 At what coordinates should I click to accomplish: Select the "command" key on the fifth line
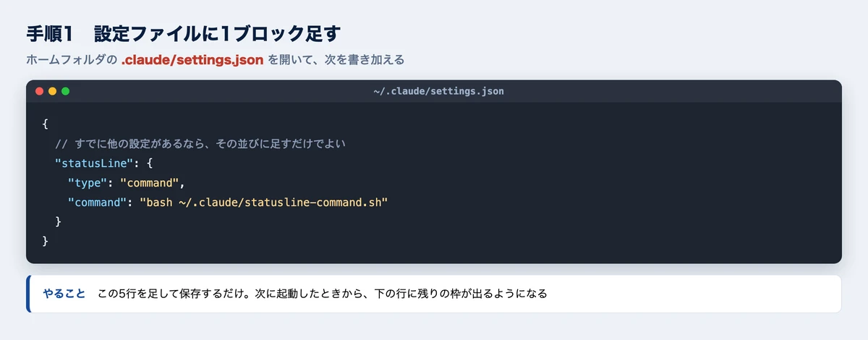(x=97, y=203)
